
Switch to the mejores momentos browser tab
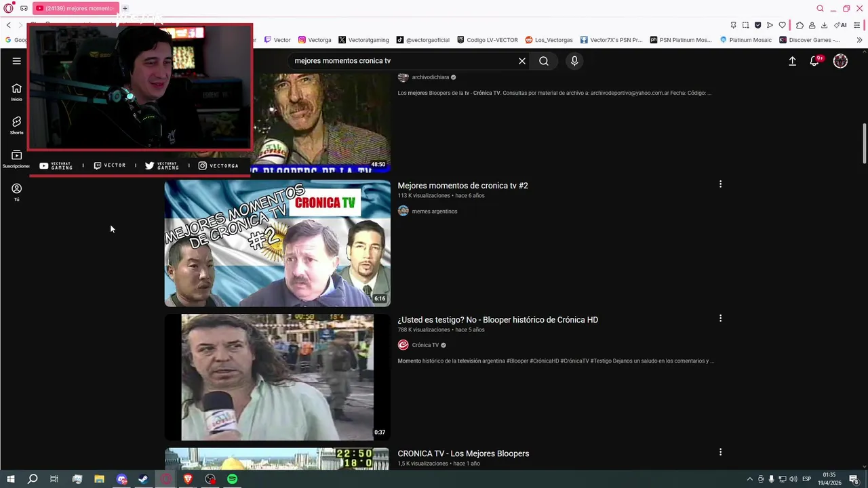(75, 8)
